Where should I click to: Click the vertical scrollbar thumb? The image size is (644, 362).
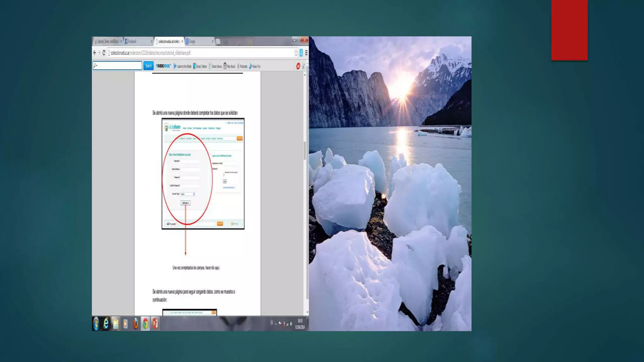[x=305, y=151]
